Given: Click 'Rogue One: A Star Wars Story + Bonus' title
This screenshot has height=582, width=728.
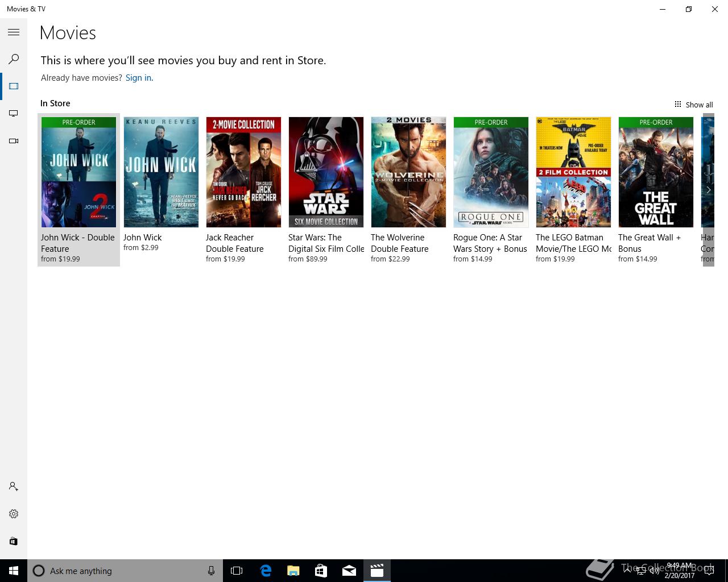Looking at the screenshot, I should pyautogui.click(x=490, y=243).
